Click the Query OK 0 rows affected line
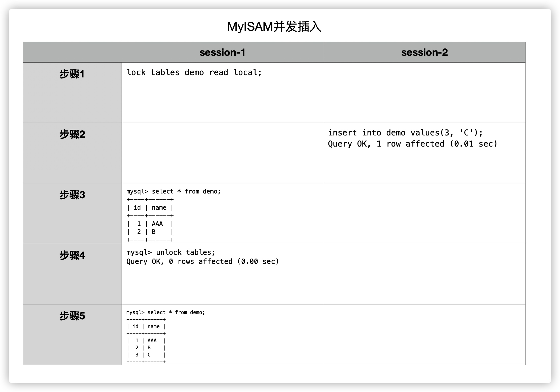The height and width of the screenshot is (392, 560). click(x=202, y=261)
